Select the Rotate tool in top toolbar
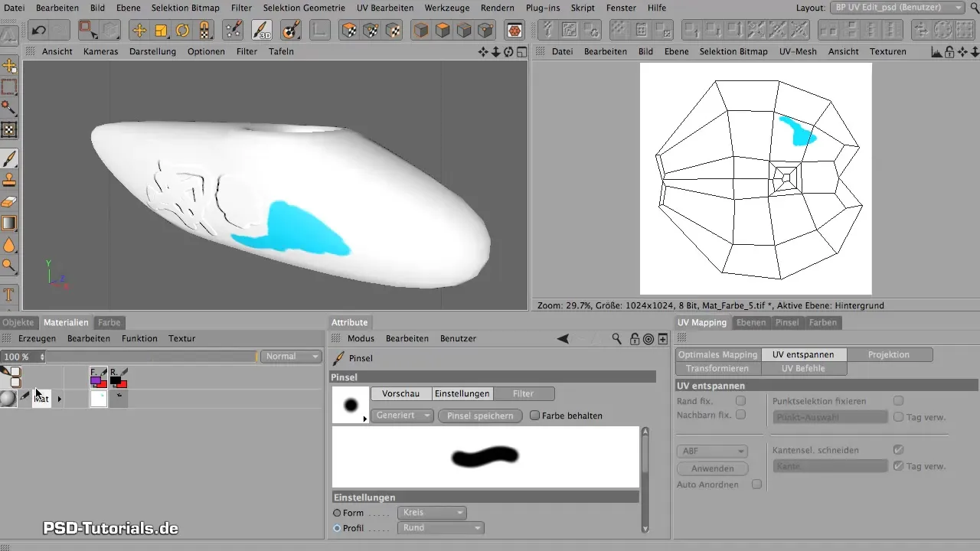The height and width of the screenshot is (551, 980). (x=183, y=31)
